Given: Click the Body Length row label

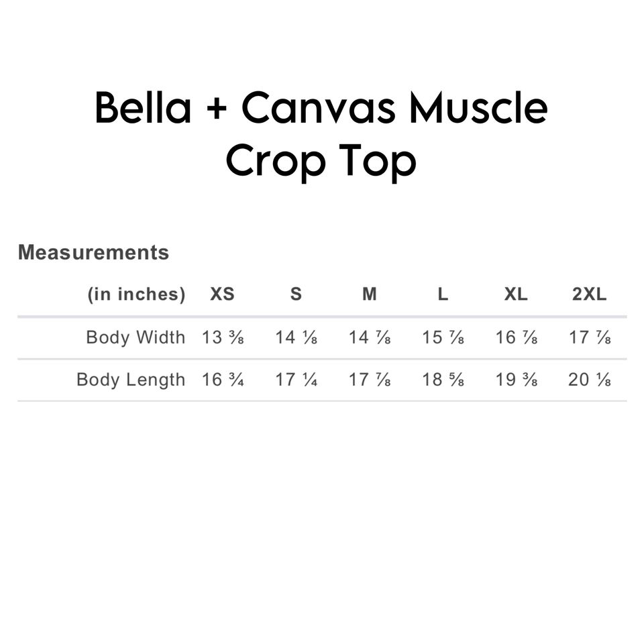Looking at the screenshot, I should click(x=131, y=380).
